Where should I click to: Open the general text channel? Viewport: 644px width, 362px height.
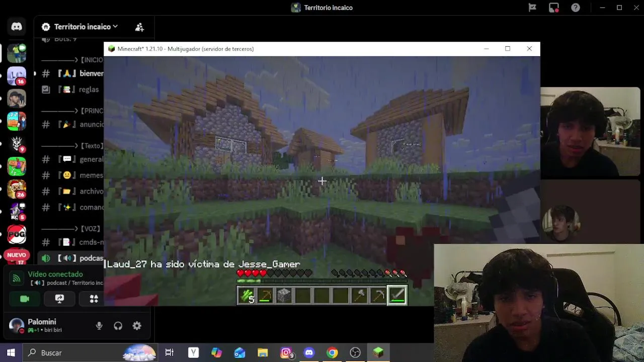[x=72, y=159]
